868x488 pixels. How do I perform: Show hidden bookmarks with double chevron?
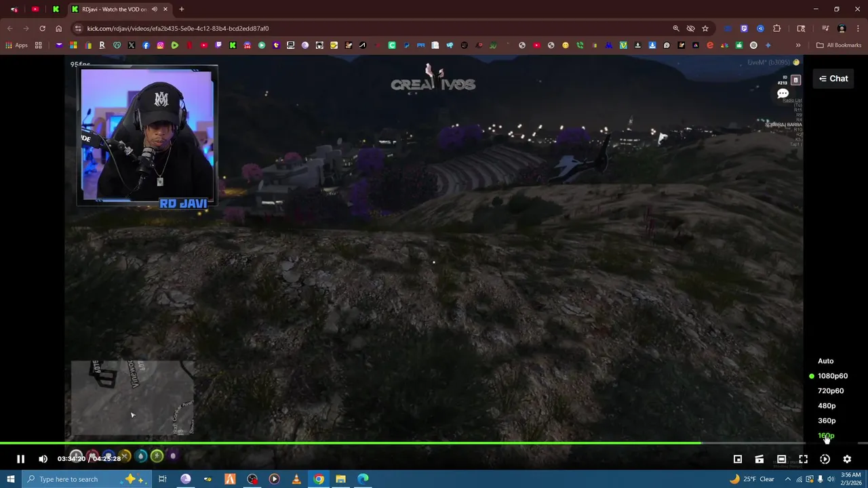pyautogui.click(x=798, y=45)
